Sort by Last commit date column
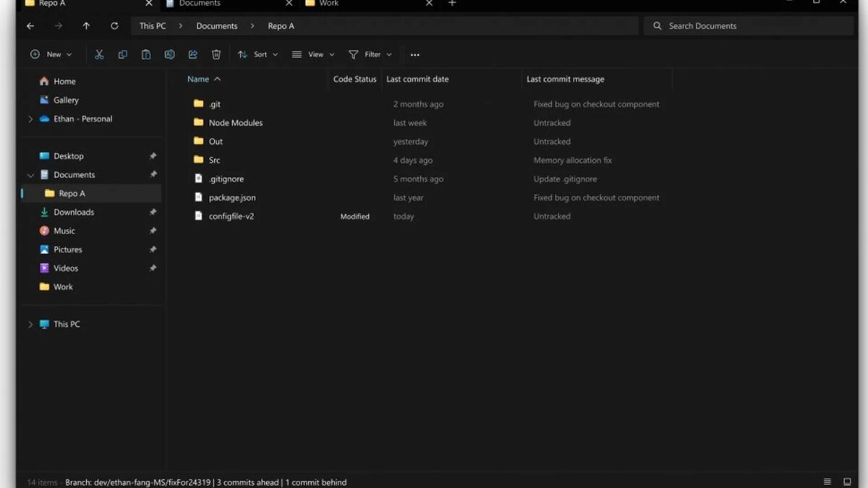This screenshot has width=868, height=488. [x=417, y=80]
